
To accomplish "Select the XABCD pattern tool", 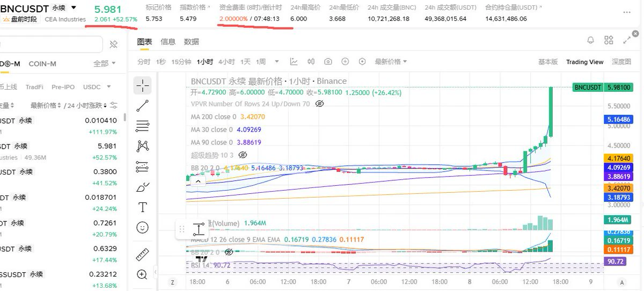I will tap(142, 146).
